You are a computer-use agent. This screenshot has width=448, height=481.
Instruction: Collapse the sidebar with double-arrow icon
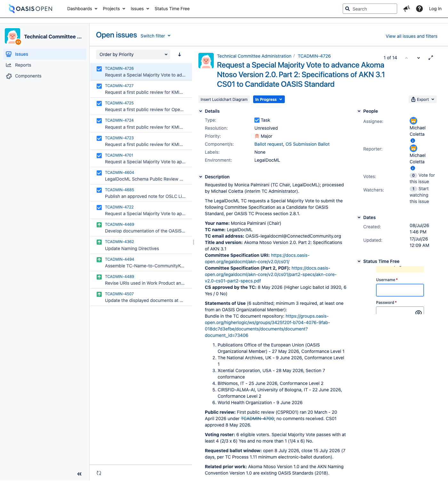pyautogui.click(x=79, y=474)
